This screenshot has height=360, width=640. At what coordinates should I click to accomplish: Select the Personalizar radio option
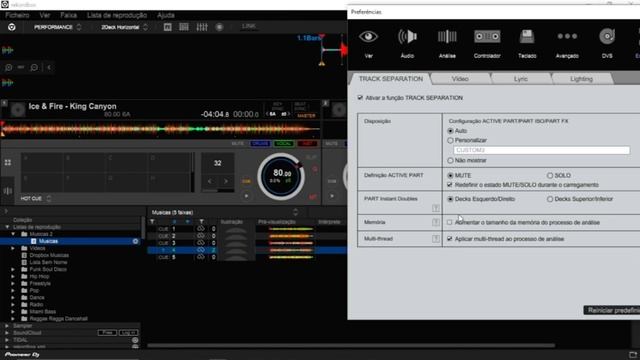point(450,140)
